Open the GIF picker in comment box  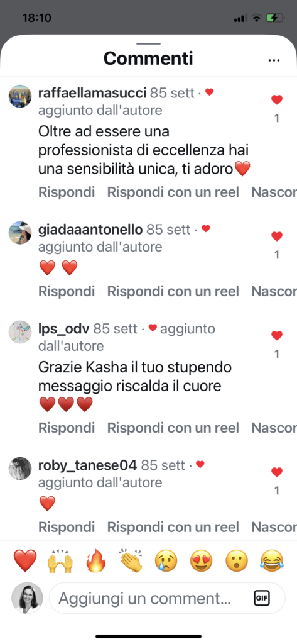pos(261,599)
